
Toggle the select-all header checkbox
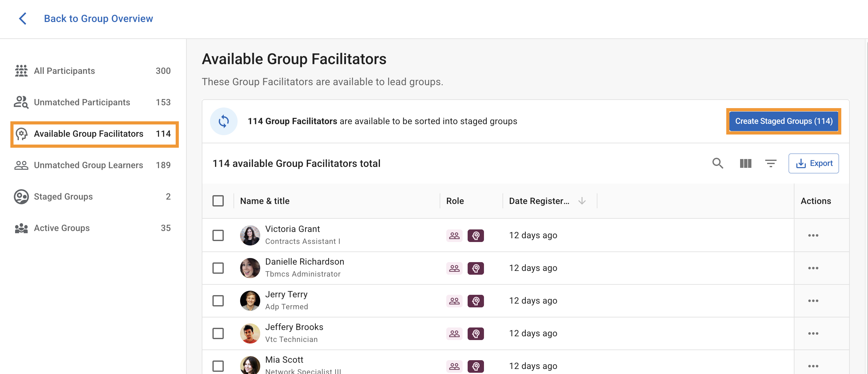(x=218, y=201)
